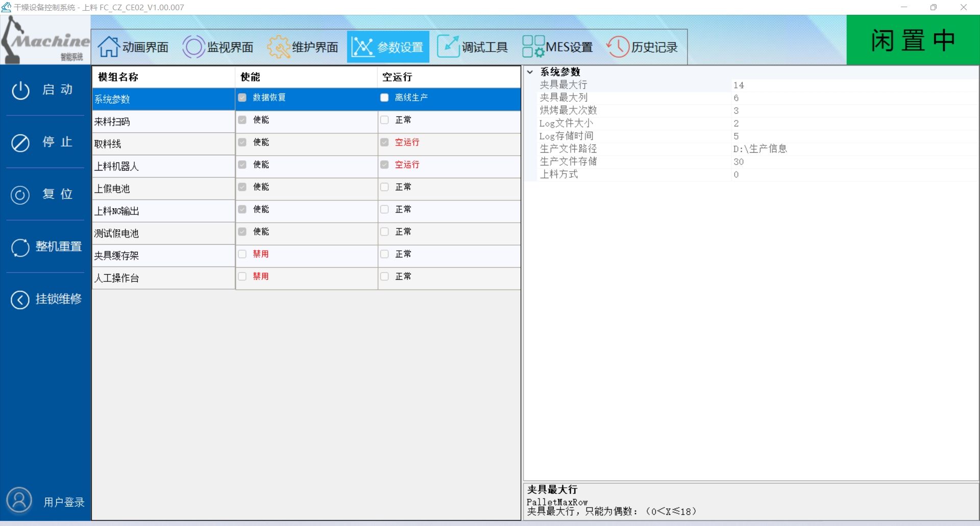The width and height of the screenshot is (980, 526).
Task: Collapse the 系统参数 property group
Action: (x=530, y=72)
